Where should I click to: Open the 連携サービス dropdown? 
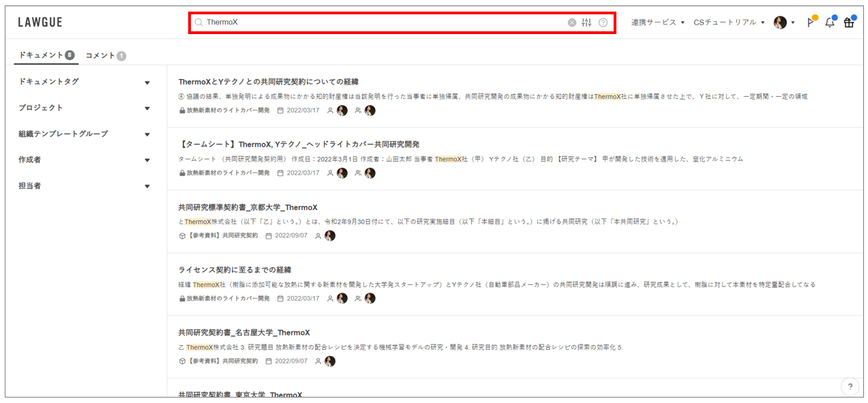point(657,23)
